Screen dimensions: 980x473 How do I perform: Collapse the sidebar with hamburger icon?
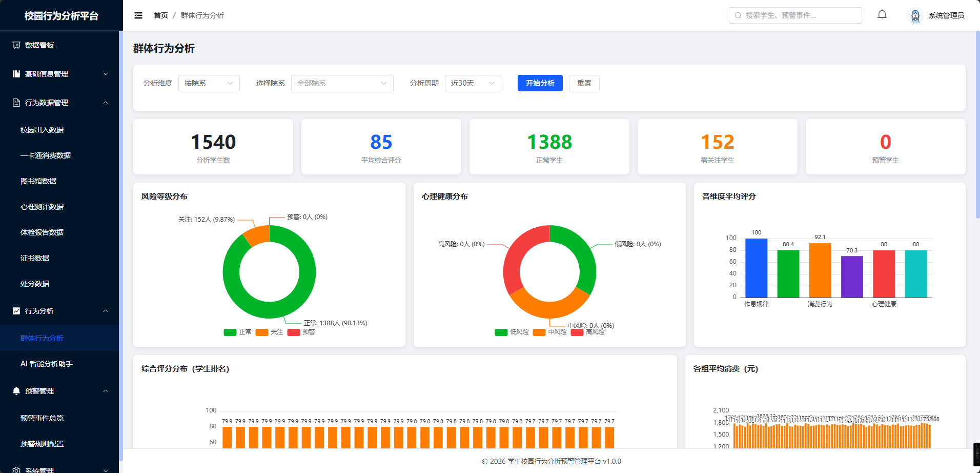point(138,15)
